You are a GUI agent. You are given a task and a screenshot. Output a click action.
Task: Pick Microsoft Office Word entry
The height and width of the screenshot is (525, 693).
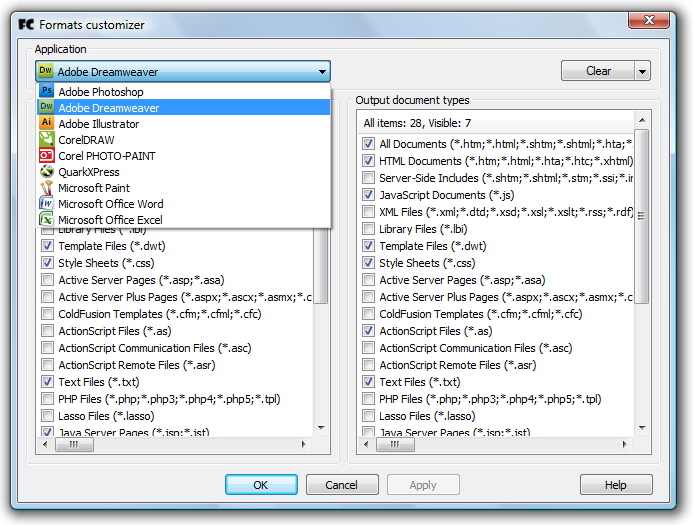tap(184, 204)
